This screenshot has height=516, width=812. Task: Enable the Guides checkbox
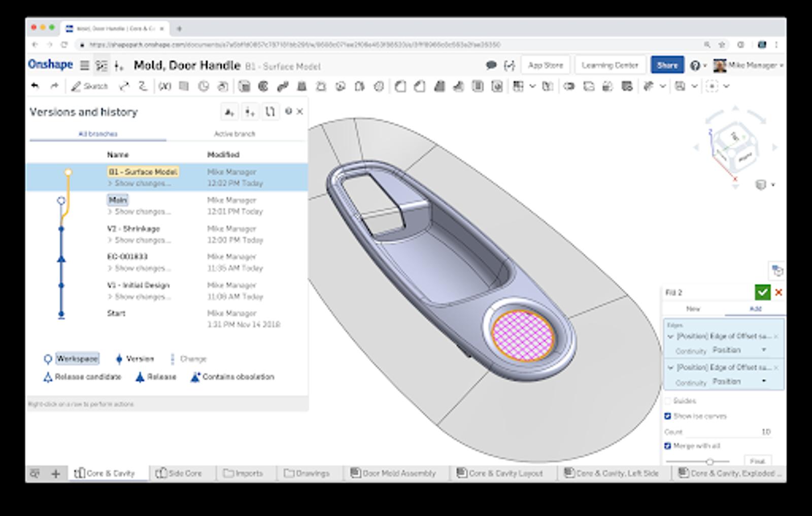coord(668,401)
